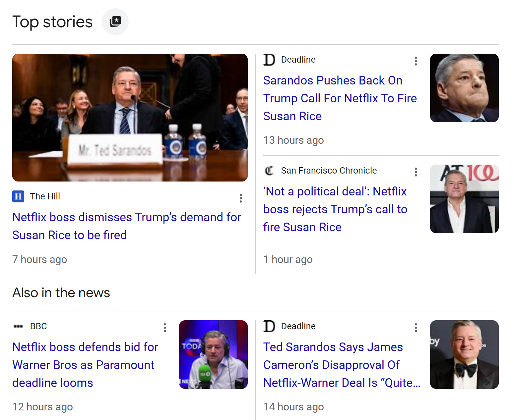Viewport: 514px width, 420px height.
Task: Open more options for San Francisco Chronicle story
Action: coord(416,172)
